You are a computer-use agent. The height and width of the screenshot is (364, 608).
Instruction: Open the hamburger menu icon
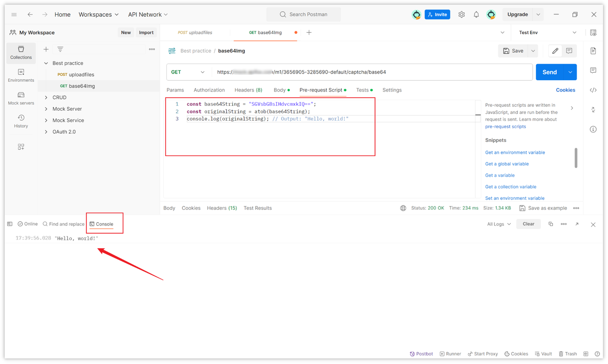tap(14, 15)
